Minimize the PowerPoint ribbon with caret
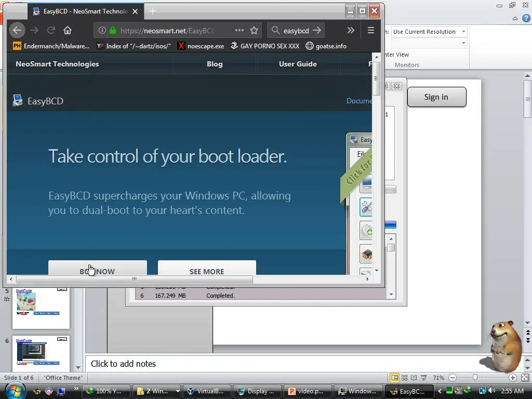 [515, 18]
